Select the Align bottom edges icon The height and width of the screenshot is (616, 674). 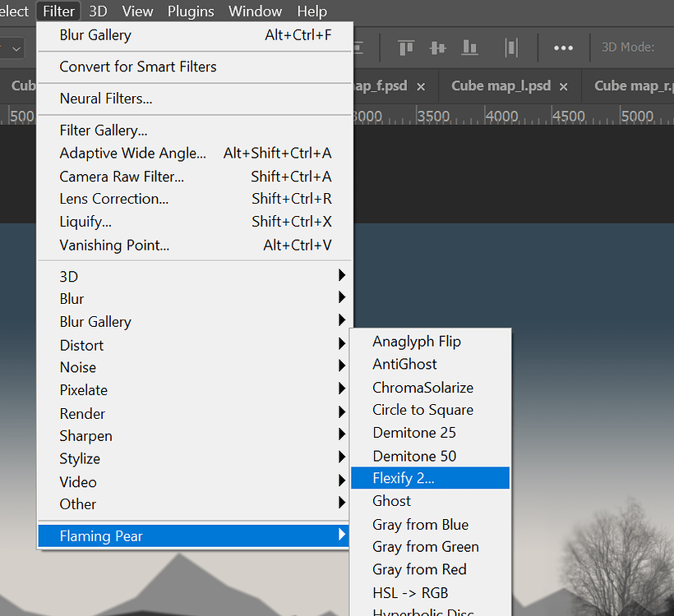coord(469,48)
